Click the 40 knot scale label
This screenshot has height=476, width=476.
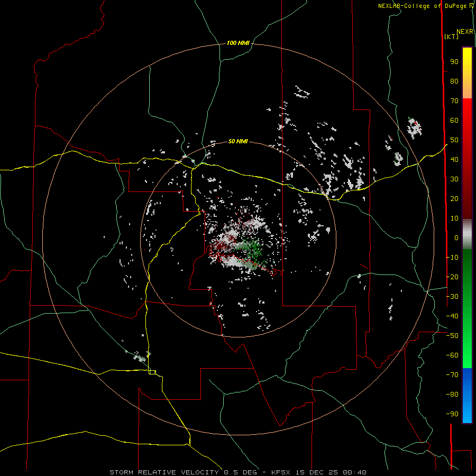454,160
